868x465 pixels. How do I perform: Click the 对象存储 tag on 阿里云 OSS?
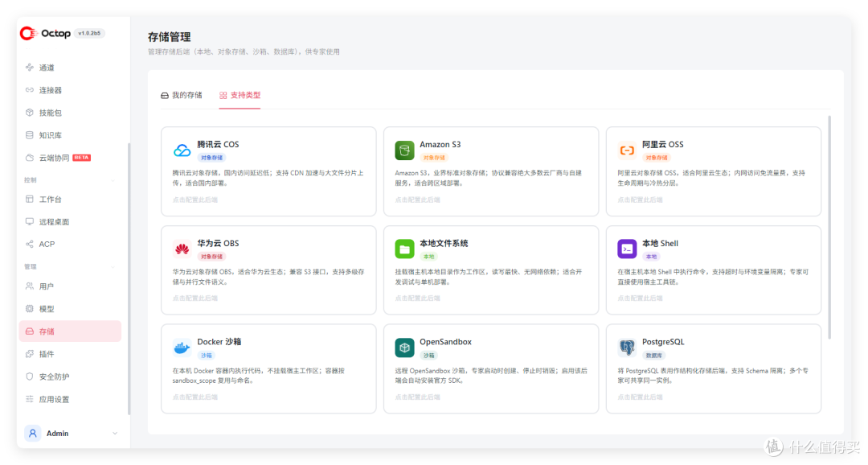tap(657, 158)
